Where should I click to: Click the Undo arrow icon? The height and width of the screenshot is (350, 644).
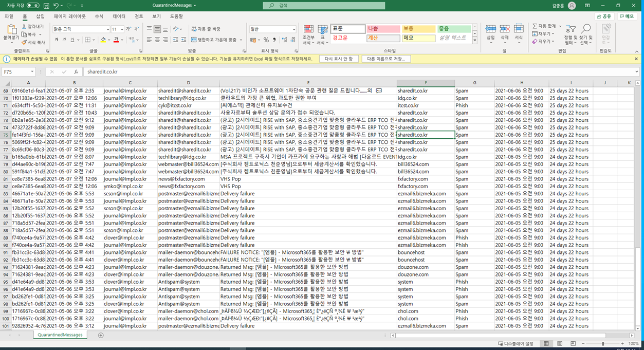pyautogui.click(x=57, y=5)
